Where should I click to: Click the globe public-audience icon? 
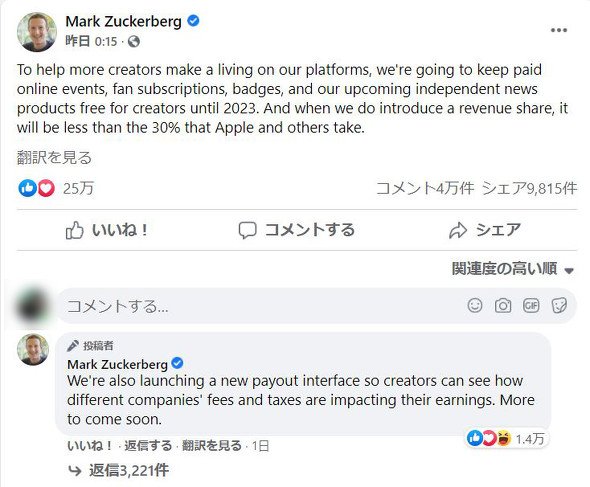click(134, 41)
